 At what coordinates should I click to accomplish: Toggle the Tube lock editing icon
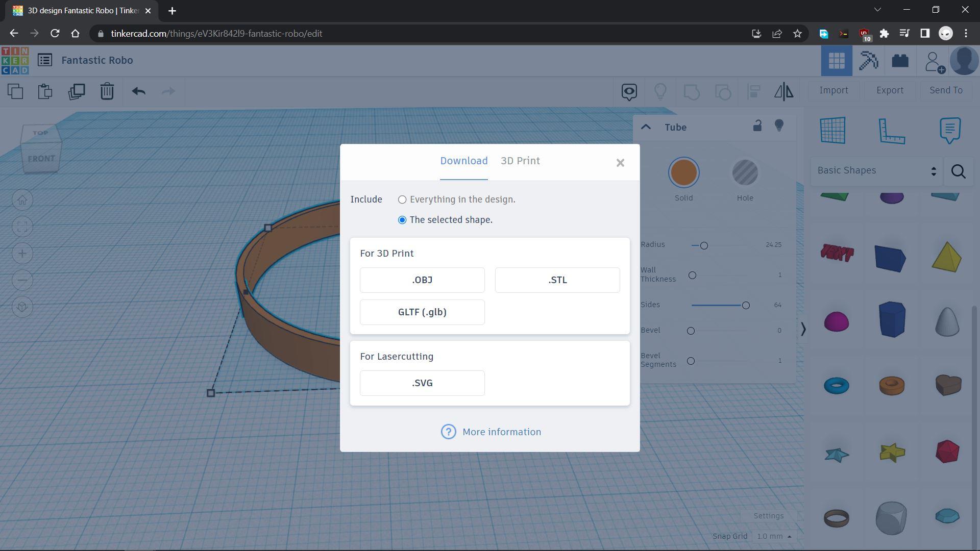point(757,126)
